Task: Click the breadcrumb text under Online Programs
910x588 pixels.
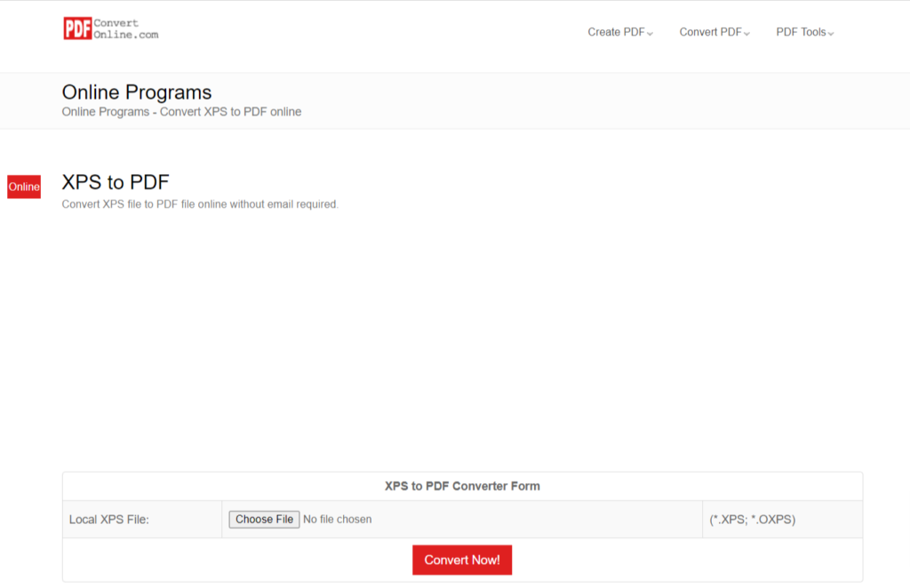Action: pyautogui.click(x=181, y=111)
